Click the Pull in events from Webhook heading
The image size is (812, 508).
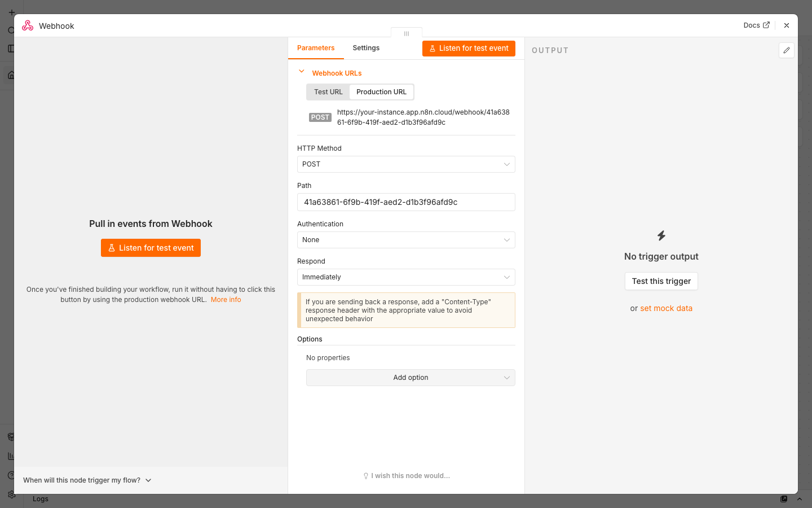tap(151, 224)
